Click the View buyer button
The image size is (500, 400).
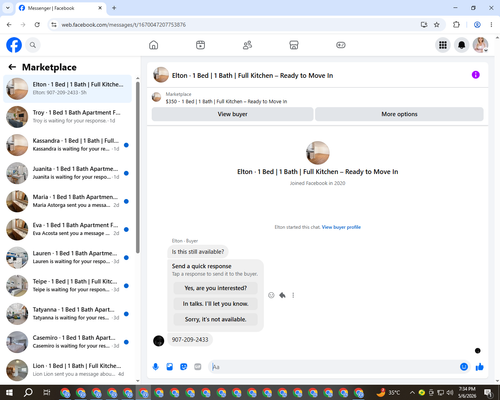point(232,114)
